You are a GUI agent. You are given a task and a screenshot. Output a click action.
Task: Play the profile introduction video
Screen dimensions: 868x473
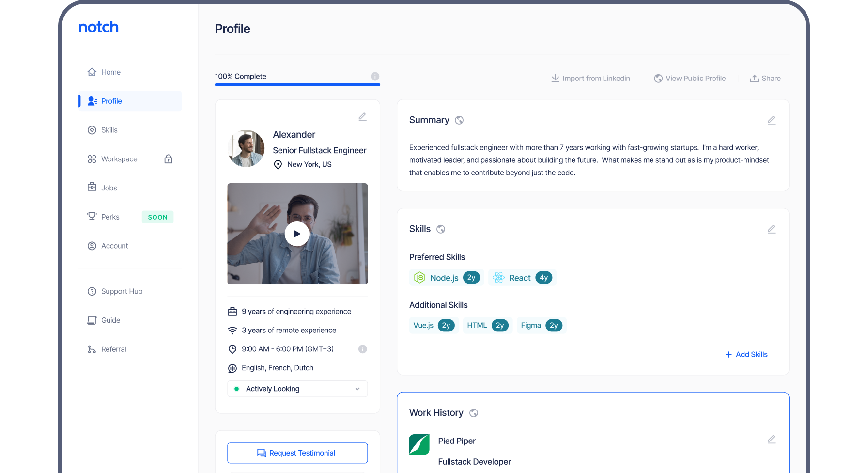[x=297, y=234]
